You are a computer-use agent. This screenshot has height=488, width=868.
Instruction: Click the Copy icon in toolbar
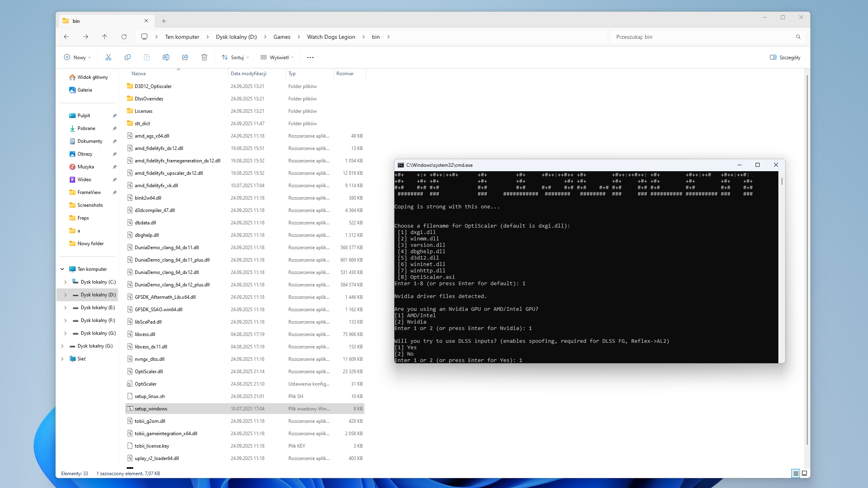[128, 58]
